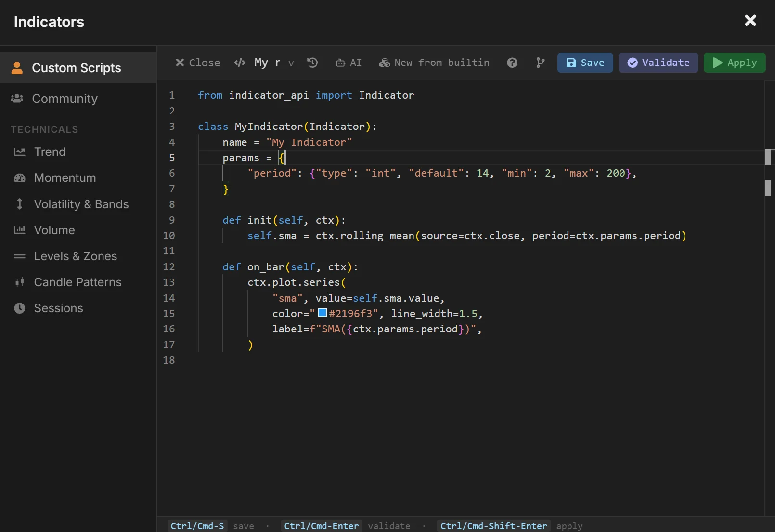Save the current script
Image resolution: width=775 pixels, height=532 pixels.
click(585, 63)
